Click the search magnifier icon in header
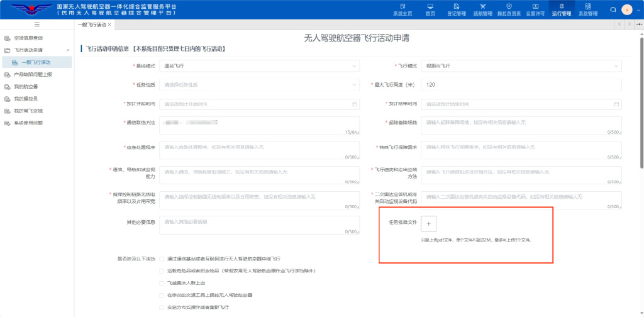This screenshot has width=644, height=317. 613,9
